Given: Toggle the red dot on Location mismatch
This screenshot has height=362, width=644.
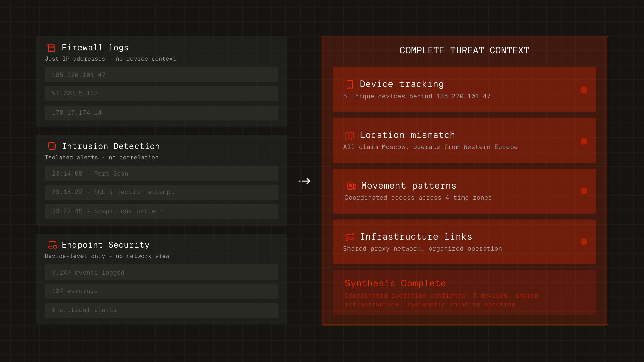Looking at the screenshot, I should click(584, 141).
